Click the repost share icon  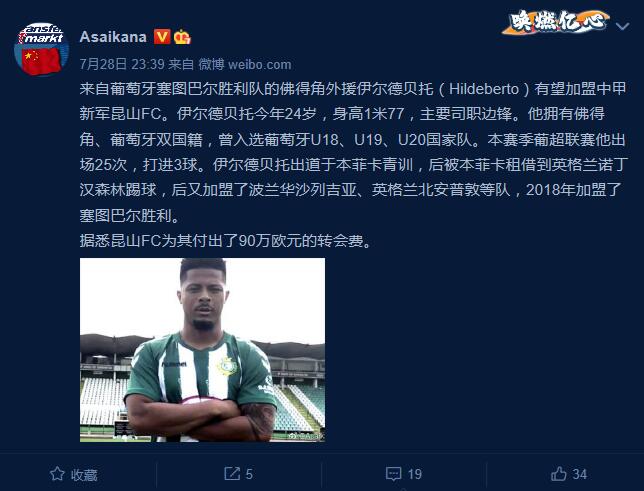tap(232, 474)
